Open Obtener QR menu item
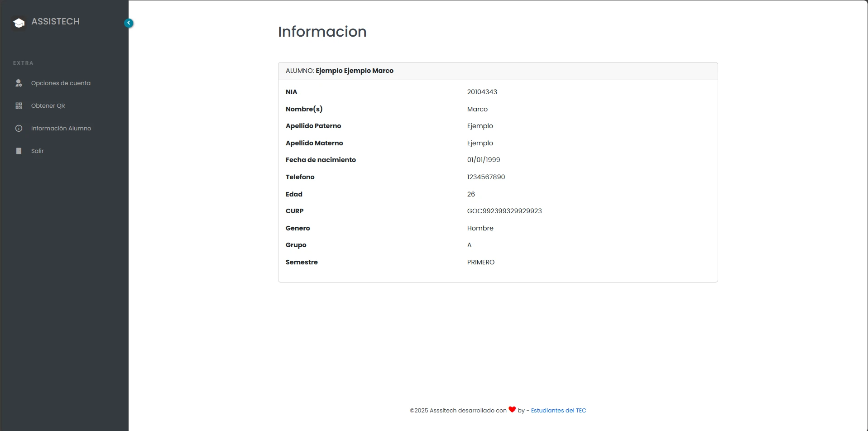 48,105
